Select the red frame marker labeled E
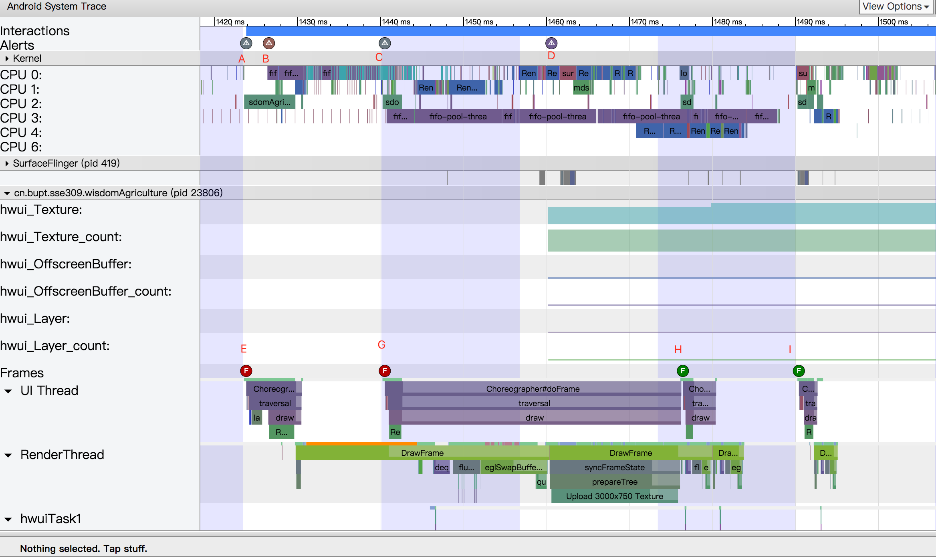Viewport: 936px width, 560px height. [246, 371]
